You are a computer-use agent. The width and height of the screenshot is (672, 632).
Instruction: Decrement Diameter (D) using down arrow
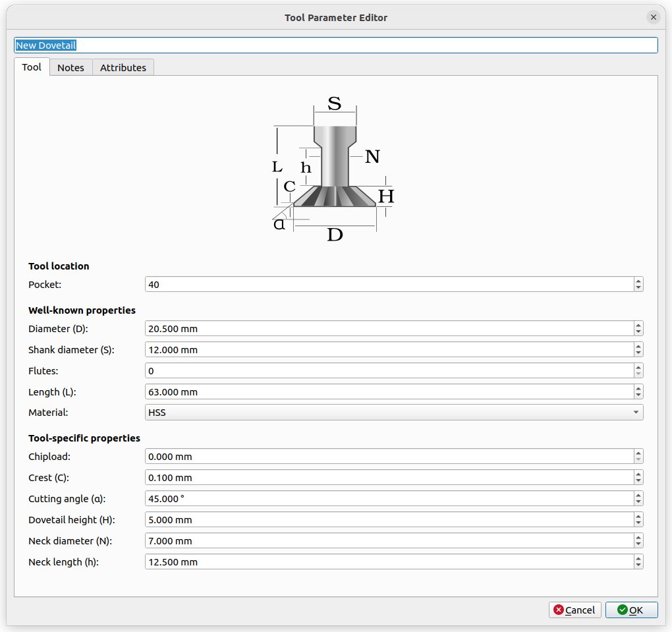pyautogui.click(x=638, y=332)
